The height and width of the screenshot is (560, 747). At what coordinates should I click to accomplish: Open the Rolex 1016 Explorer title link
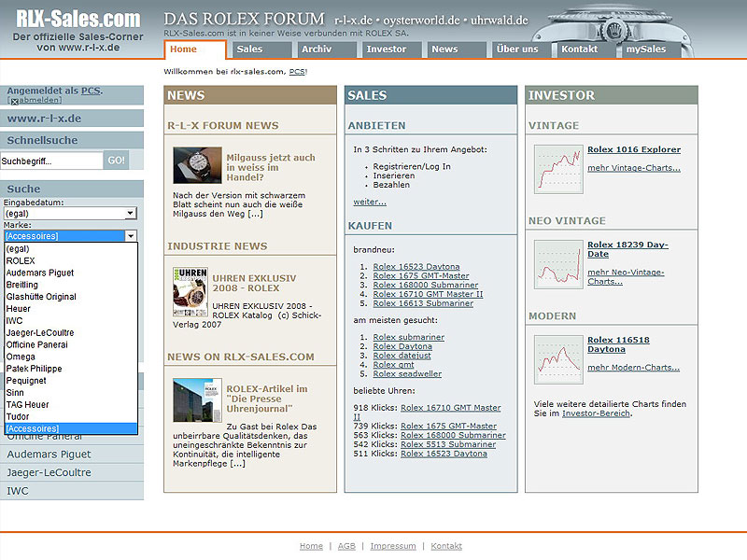pyautogui.click(x=634, y=149)
